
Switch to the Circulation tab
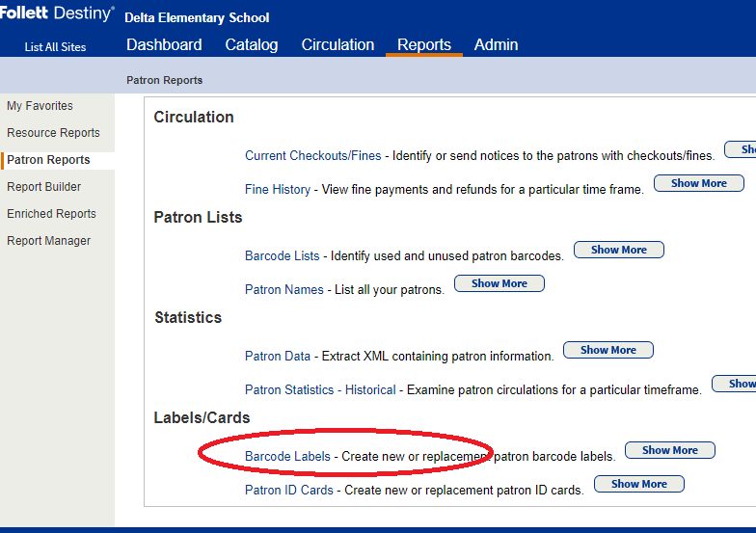(x=337, y=44)
